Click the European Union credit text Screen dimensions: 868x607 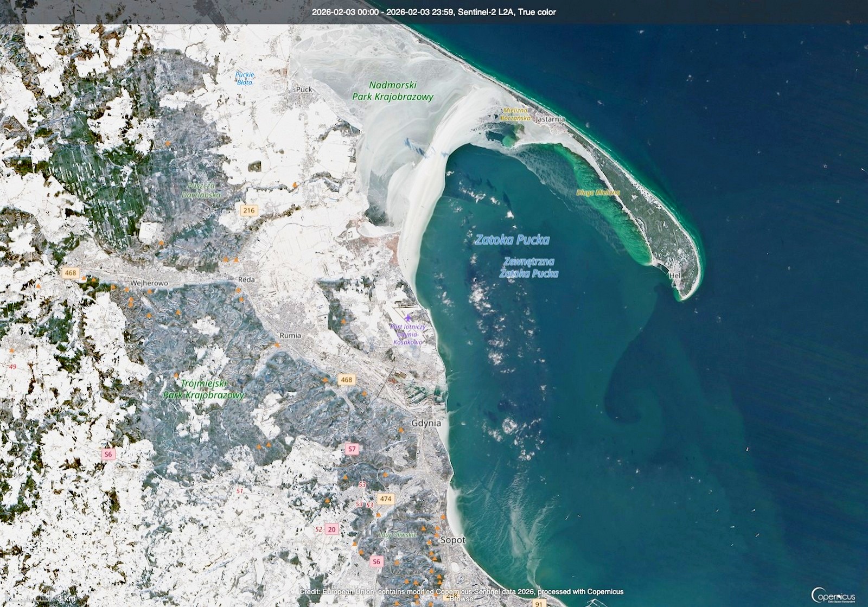461,591
